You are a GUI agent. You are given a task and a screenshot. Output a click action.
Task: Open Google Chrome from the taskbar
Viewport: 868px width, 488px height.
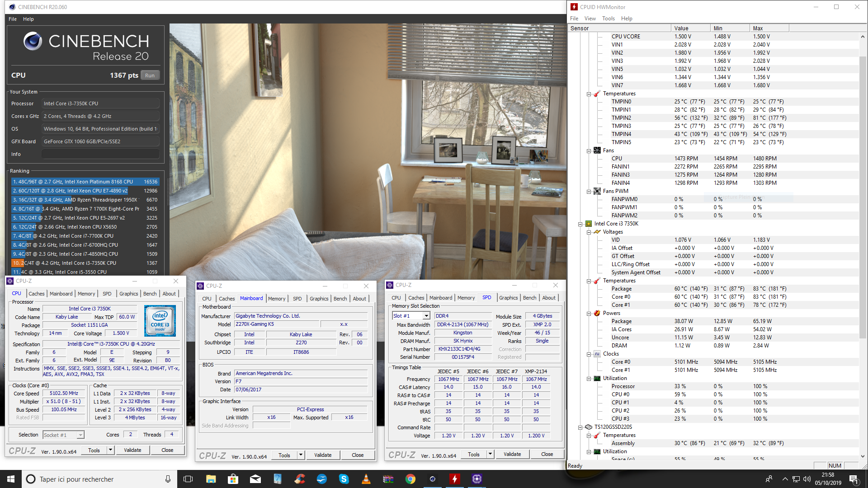pyautogui.click(x=410, y=479)
